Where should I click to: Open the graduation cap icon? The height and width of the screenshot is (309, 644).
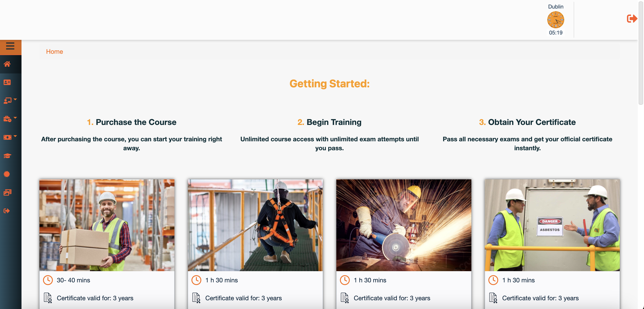tap(7, 156)
